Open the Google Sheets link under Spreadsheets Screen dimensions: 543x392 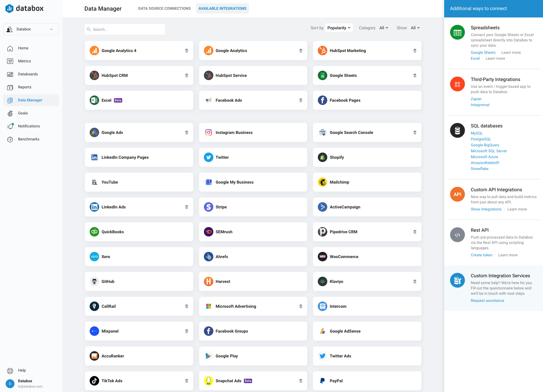pyautogui.click(x=483, y=53)
